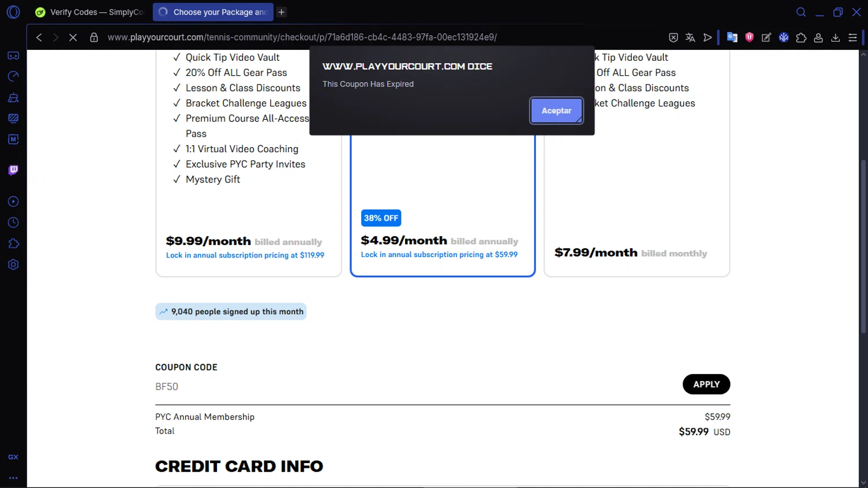868x488 pixels.
Task: Click the red shield extension icon
Action: (x=749, y=38)
